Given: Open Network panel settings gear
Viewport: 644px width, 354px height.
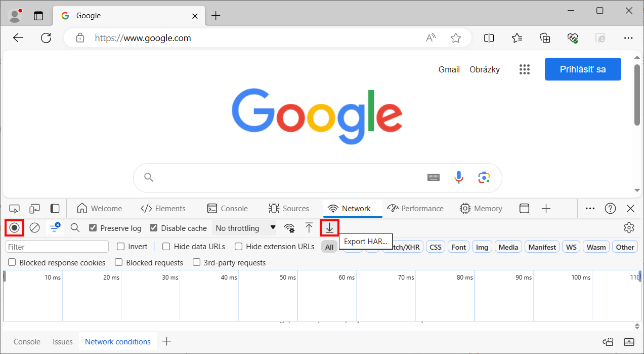Looking at the screenshot, I should point(629,228).
